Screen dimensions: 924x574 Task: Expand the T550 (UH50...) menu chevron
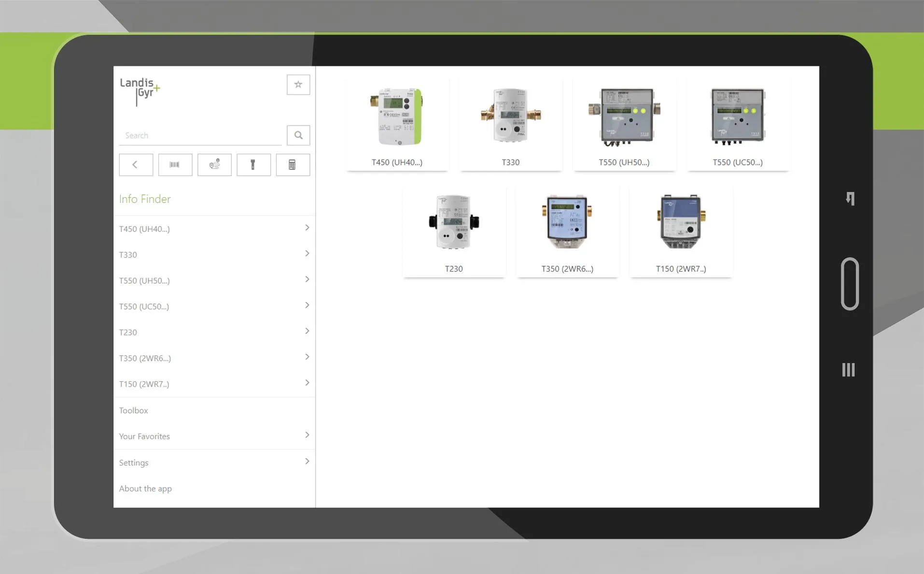pyautogui.click(x=307, y=279)
